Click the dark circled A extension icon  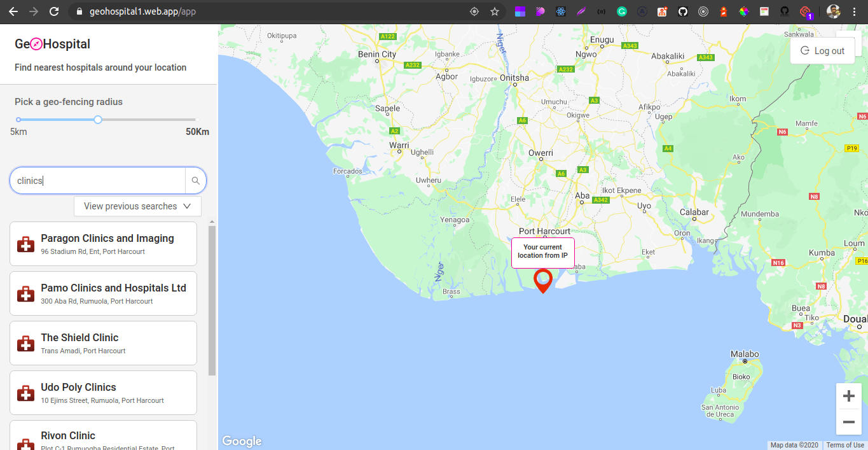(x=642, y=11)
